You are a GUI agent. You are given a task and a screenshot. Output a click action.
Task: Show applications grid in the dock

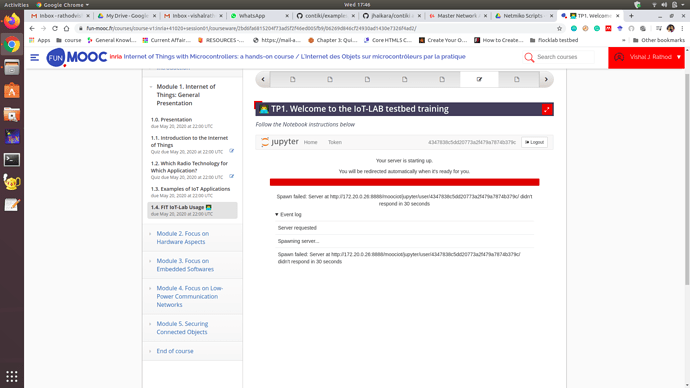[x=12, y=376]
